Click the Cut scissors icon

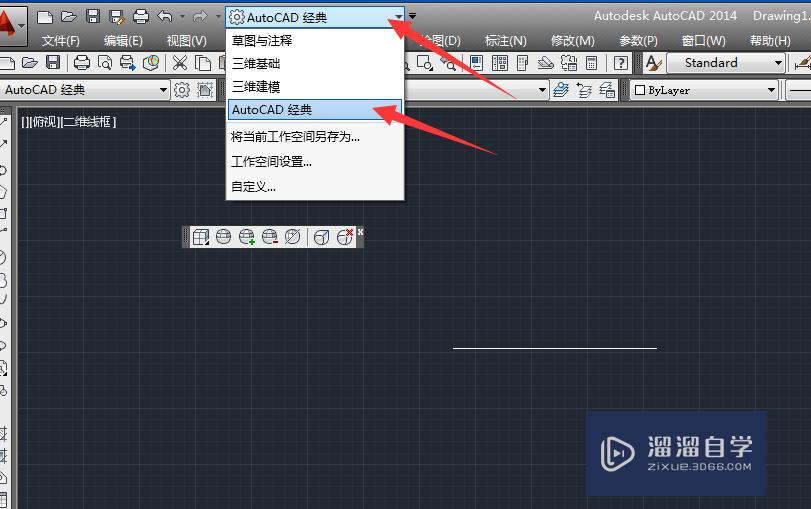tap(179, 63)
